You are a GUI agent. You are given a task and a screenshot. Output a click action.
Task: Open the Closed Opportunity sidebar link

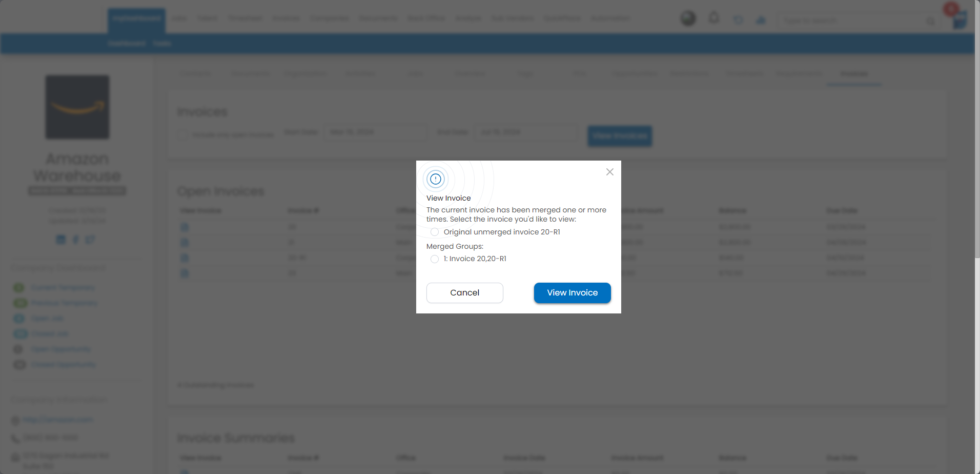tap(64, 365)
